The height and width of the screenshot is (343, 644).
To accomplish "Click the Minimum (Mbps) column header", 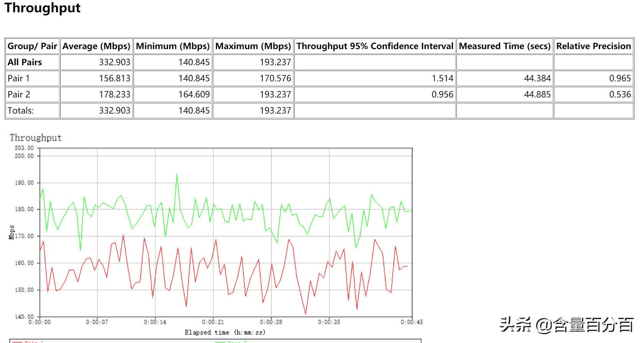I will coord(173,46).
